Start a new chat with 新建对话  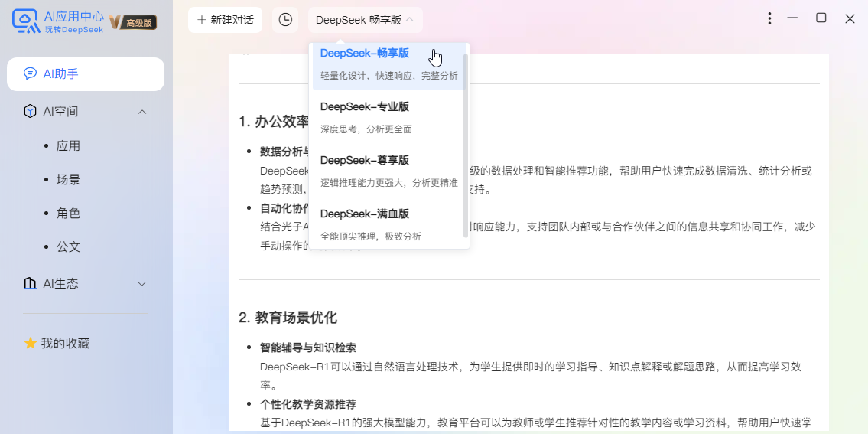pos(225,20)
